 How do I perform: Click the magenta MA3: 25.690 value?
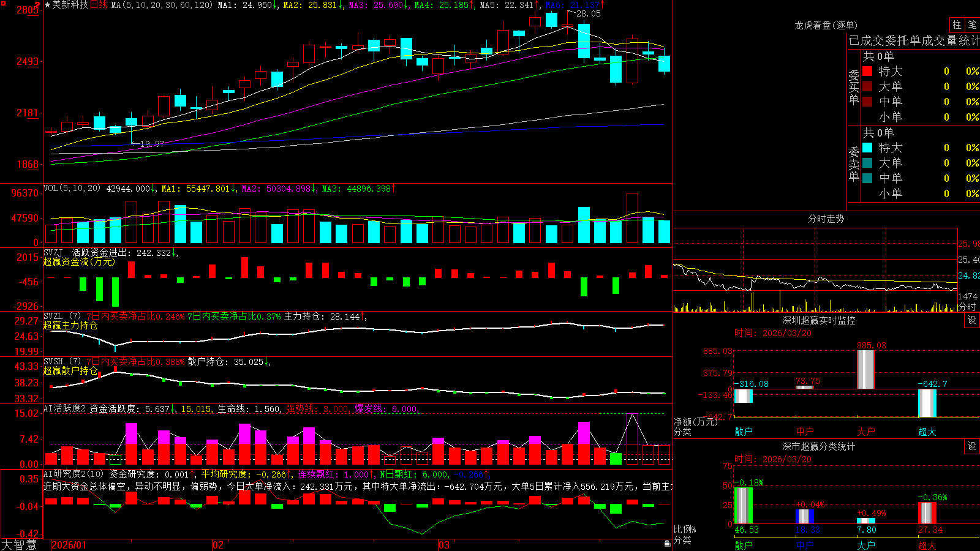pos(379,5)
